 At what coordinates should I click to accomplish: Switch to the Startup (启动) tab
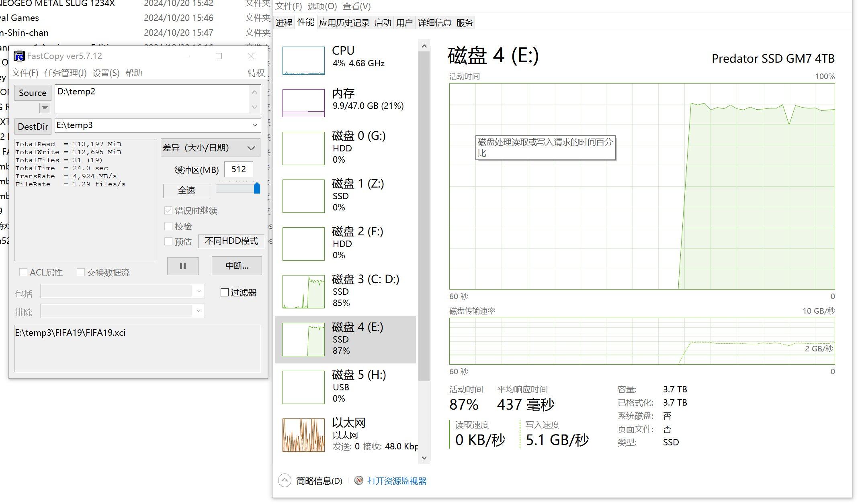tap(383, 23)
